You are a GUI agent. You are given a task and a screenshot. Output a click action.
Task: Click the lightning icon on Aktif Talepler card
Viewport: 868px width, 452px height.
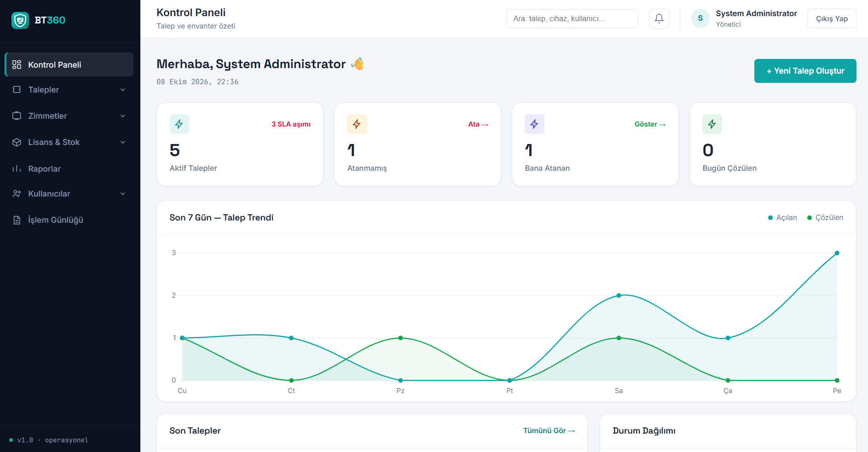(x=179, y=124)
